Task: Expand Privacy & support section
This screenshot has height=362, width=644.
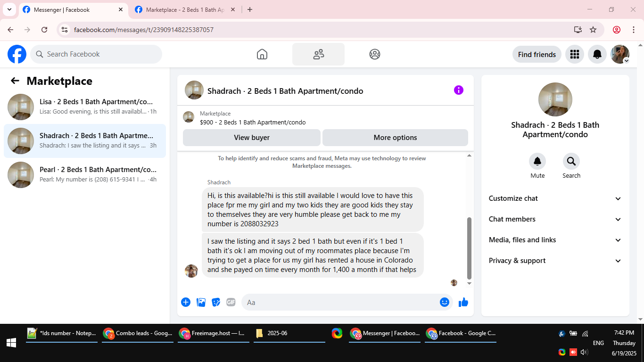Action: pyautogui.click(x=555, y=261)
